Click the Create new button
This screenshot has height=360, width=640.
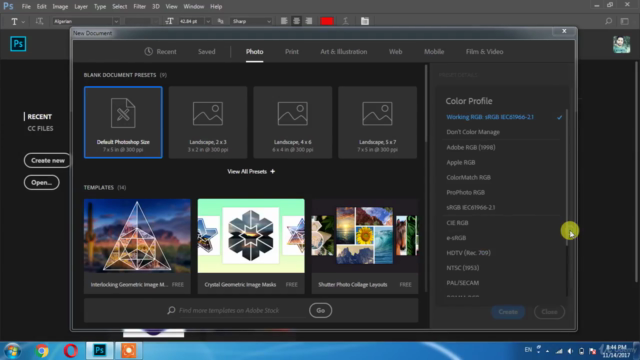click(47, 160)
